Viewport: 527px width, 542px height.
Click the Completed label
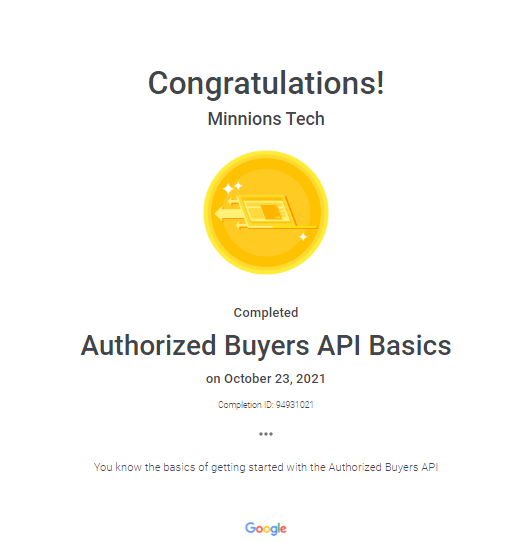tap(266, 312)
